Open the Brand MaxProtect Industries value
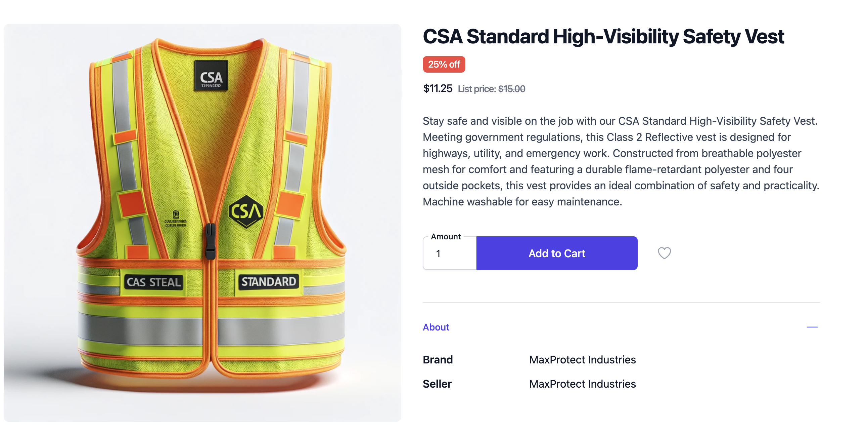The width and height of the screenshot is (868, 430). coord(582,359)
